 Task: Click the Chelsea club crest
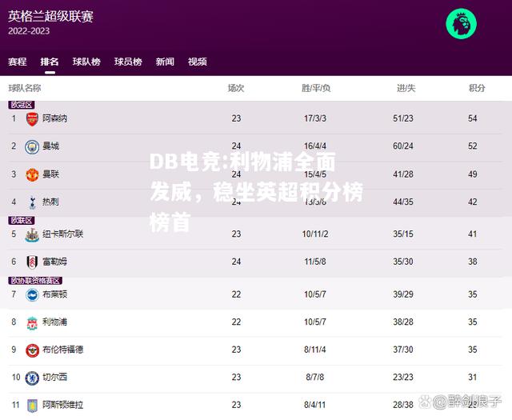pyautogui.click(x=32, y=378)
